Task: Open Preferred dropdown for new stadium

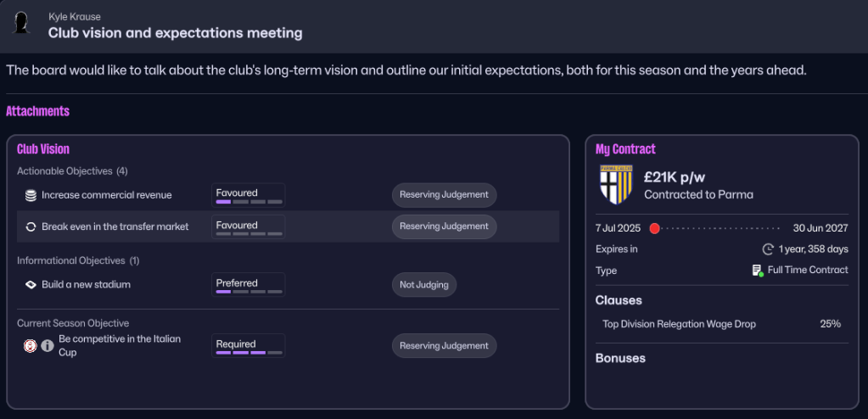Action: tap(248, 284)
